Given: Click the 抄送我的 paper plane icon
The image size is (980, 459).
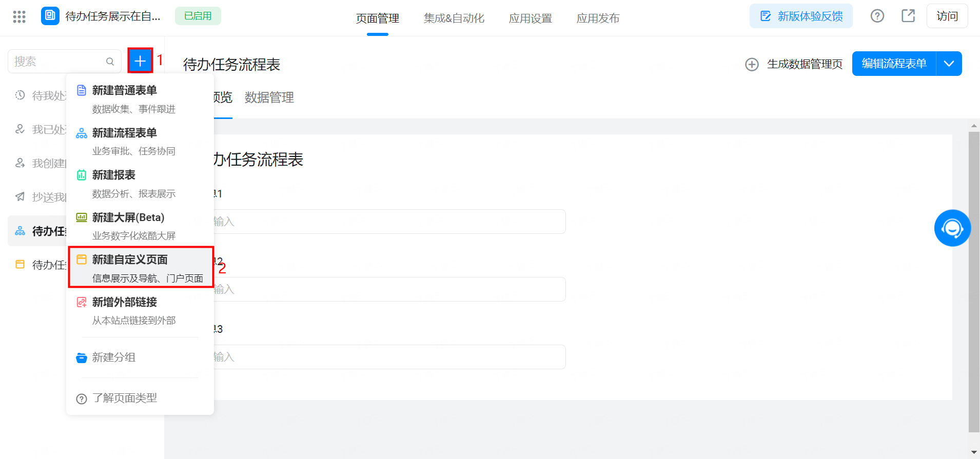Looking at the screenshot, I should [20, 196].
